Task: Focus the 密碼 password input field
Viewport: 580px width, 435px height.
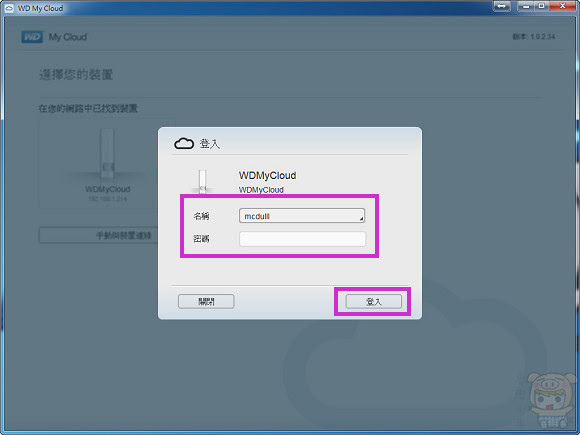Action: (302, 239)
